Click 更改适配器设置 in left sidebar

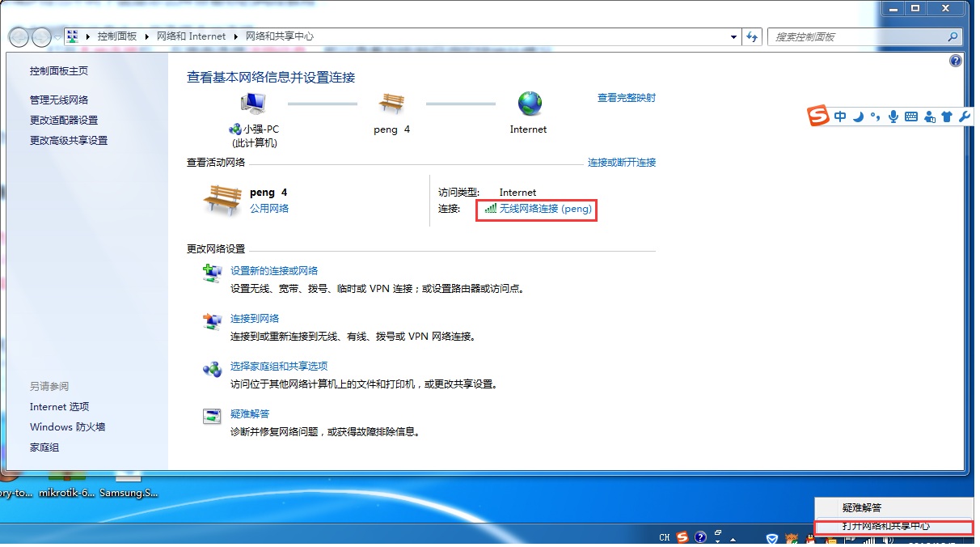click(64, 120)
